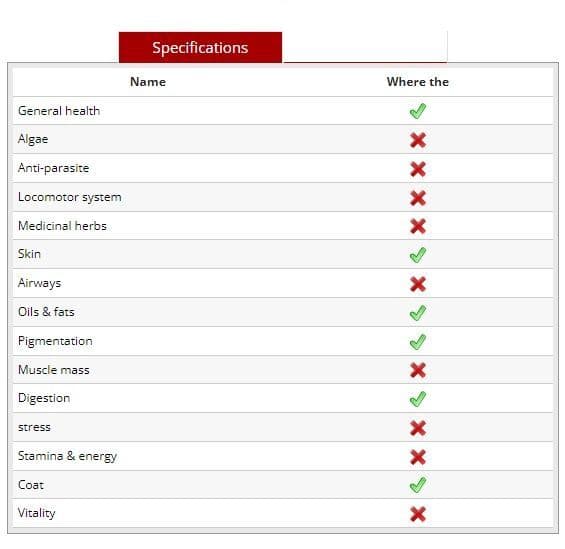Click the green checkmark for General health

click(x=418, y=111)
